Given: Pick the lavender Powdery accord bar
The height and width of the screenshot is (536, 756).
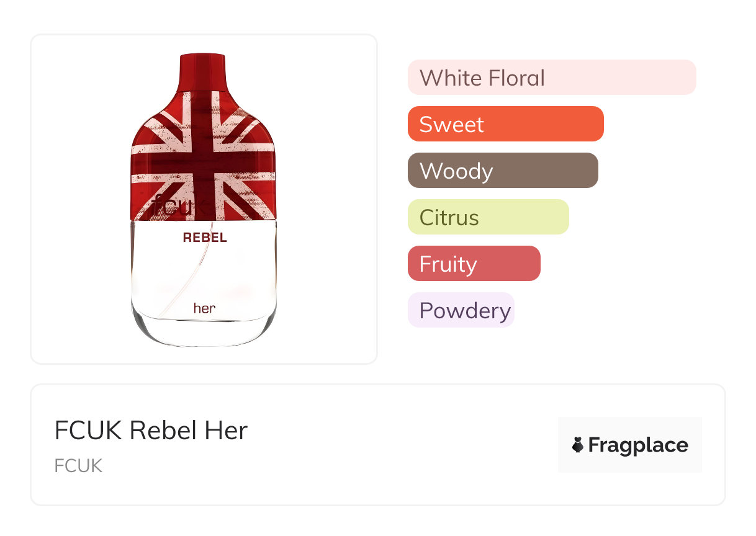Looking at the screenshot, I should (x=461, y=310).
